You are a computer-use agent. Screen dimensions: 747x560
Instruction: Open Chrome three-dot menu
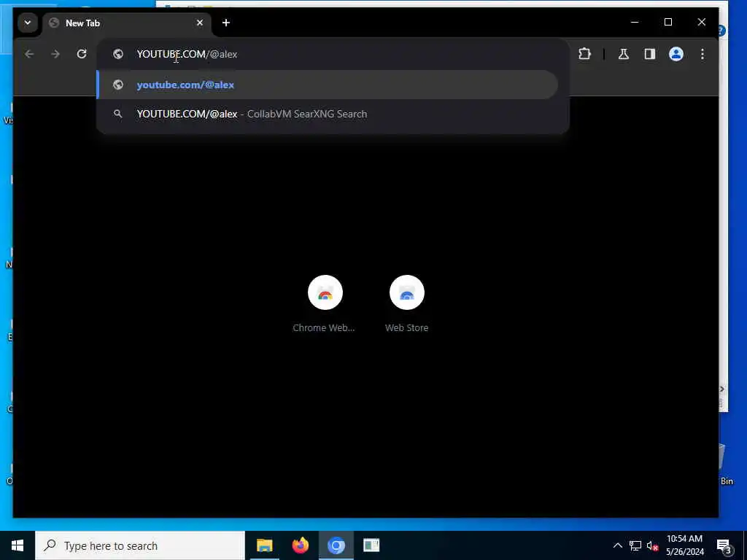703,54
